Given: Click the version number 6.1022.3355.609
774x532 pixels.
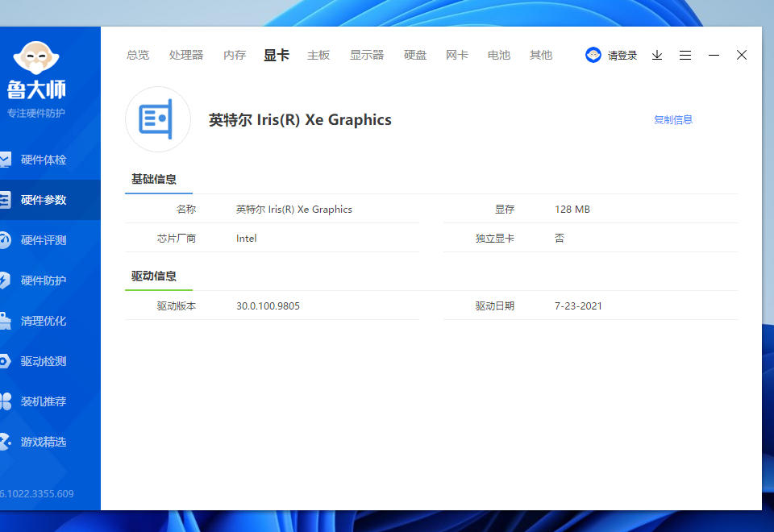Looking at the screenshot, I should tap(36, 493).
